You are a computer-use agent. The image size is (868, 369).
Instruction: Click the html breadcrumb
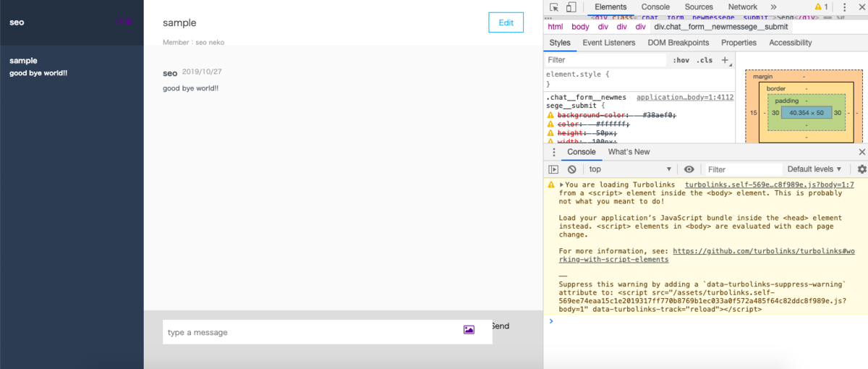555,27
